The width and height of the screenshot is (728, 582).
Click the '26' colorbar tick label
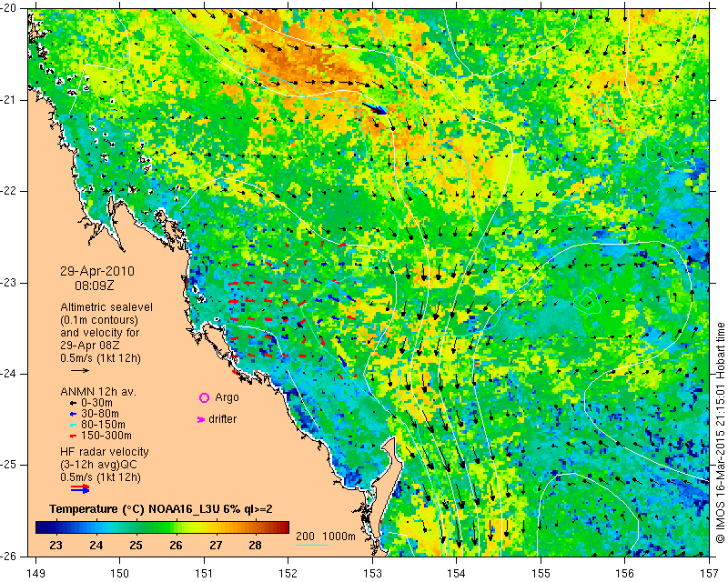click(x=176, y=545)
